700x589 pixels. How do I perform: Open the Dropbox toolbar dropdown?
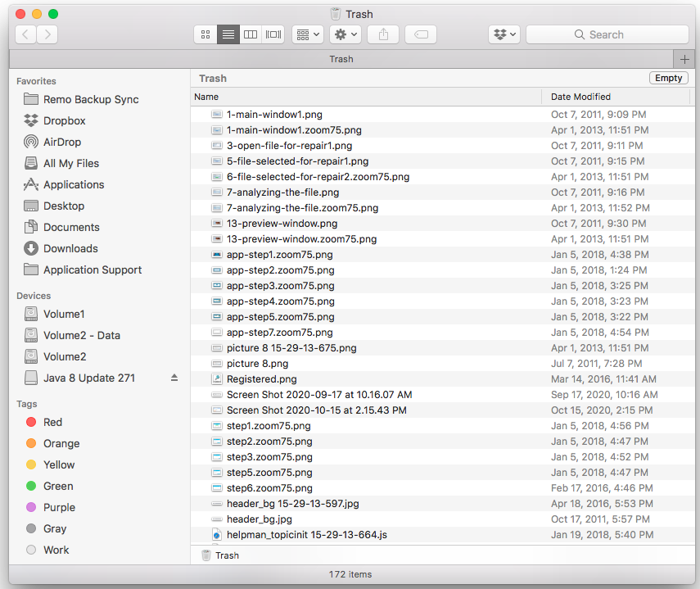pyautogui.click(x=504, y=34)
